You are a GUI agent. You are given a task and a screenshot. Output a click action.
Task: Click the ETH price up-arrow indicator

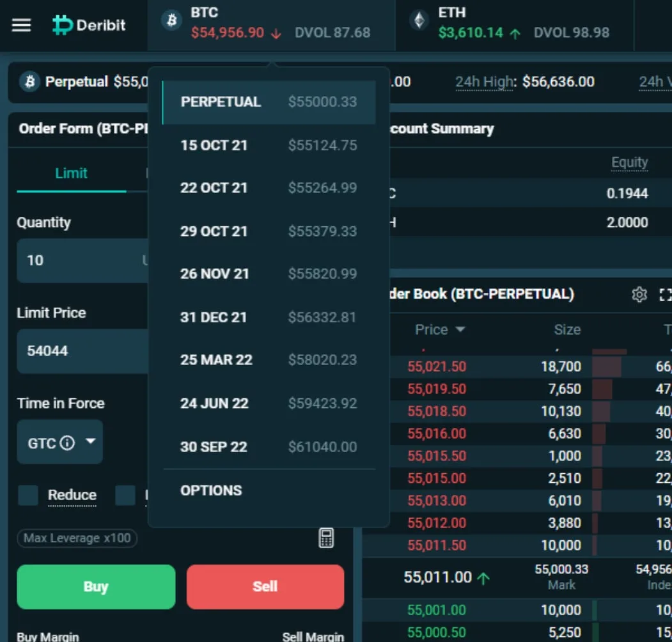tap(515, 33)
